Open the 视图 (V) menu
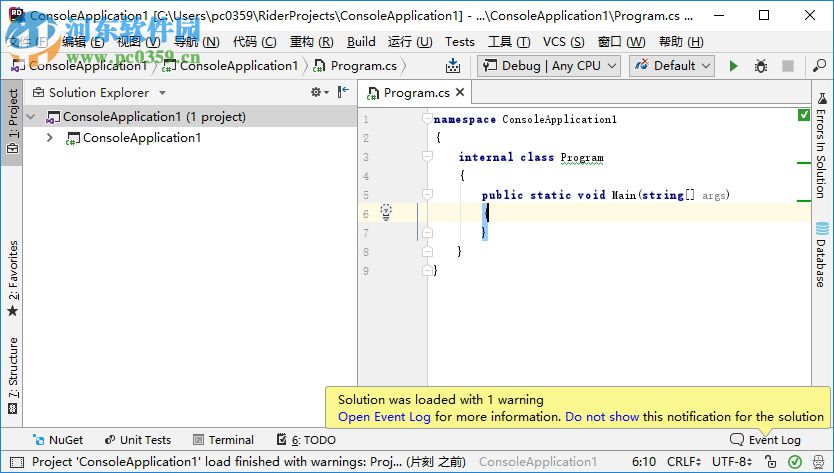Viewport: 834px width, 473px height. point(138,42)
